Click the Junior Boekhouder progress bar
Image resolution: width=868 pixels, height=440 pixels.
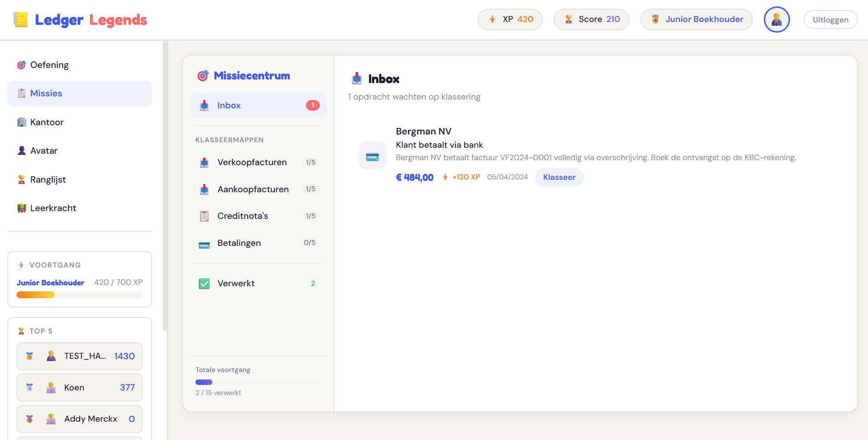(79, 295)
